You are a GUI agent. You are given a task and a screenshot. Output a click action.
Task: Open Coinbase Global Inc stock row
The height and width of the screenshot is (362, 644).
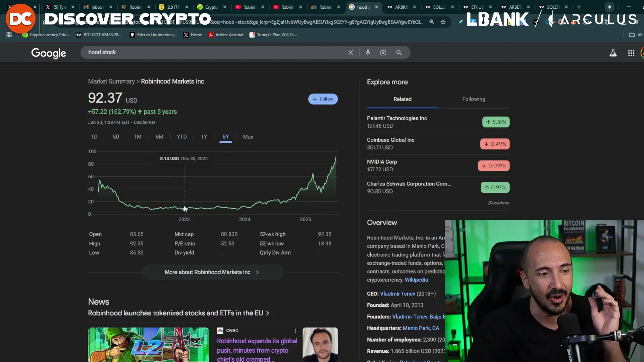pos(438,144)
